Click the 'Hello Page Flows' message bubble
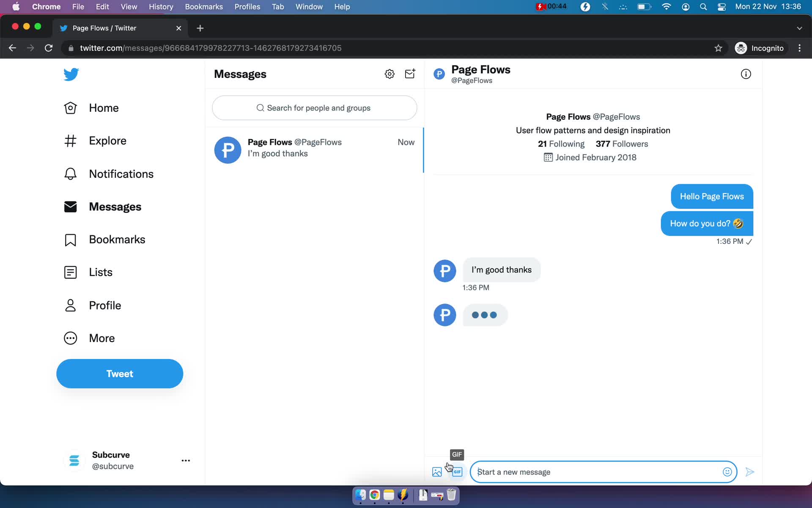The image size is (812, 508). pos(712,196)
